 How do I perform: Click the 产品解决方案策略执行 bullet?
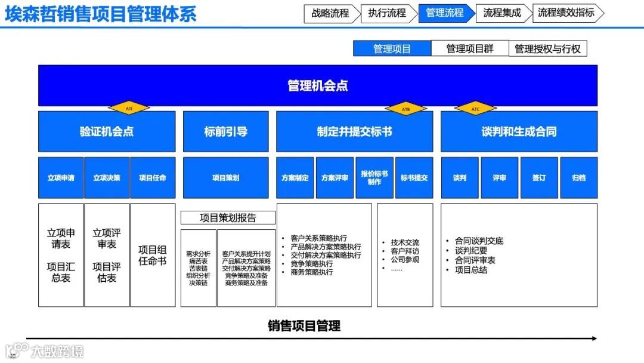coord(326,247)
